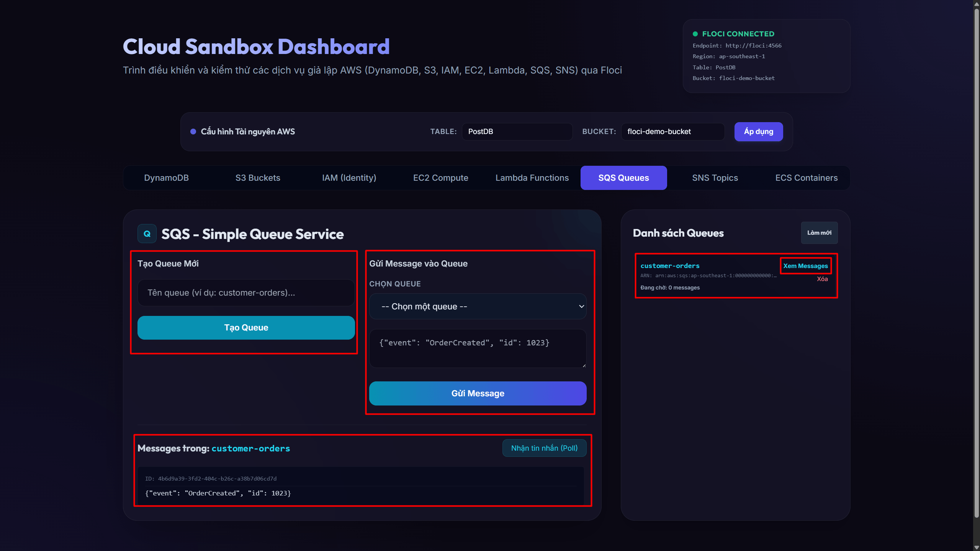Click the queue ARN text

pyautogui.click(x=708, y=276)
